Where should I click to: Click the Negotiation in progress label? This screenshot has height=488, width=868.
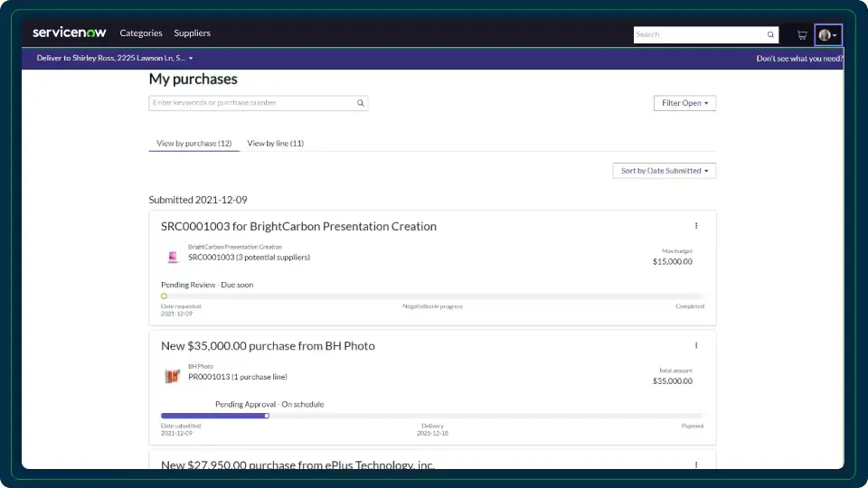click(x=432, y=306)
